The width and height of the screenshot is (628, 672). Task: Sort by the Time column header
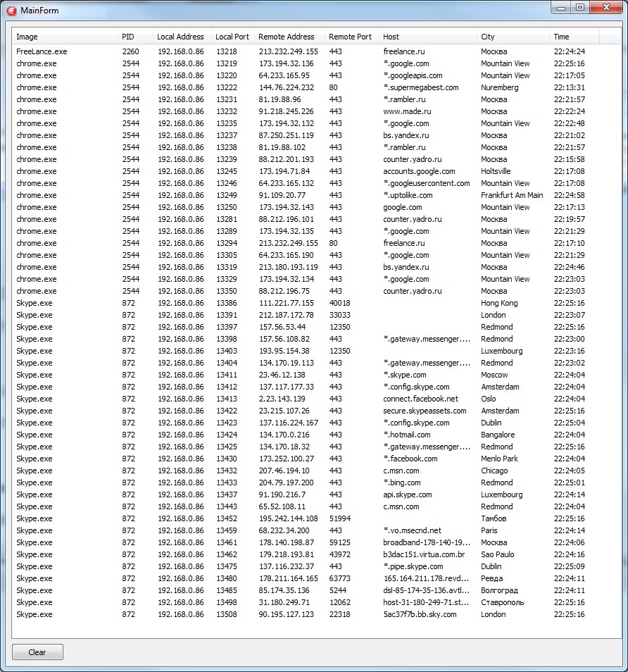click(x=574, y=37)
